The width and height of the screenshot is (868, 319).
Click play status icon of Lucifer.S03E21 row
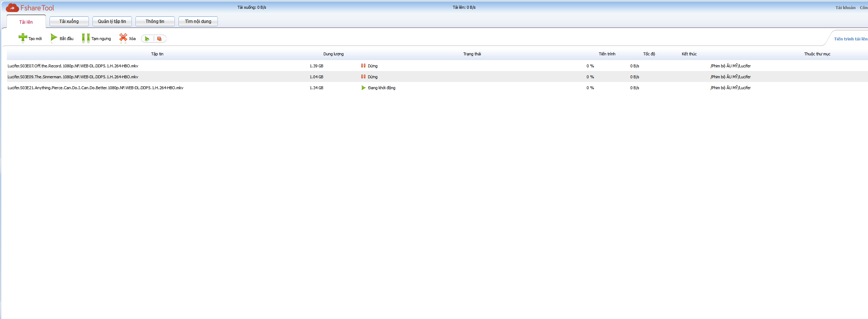[364, 88]
